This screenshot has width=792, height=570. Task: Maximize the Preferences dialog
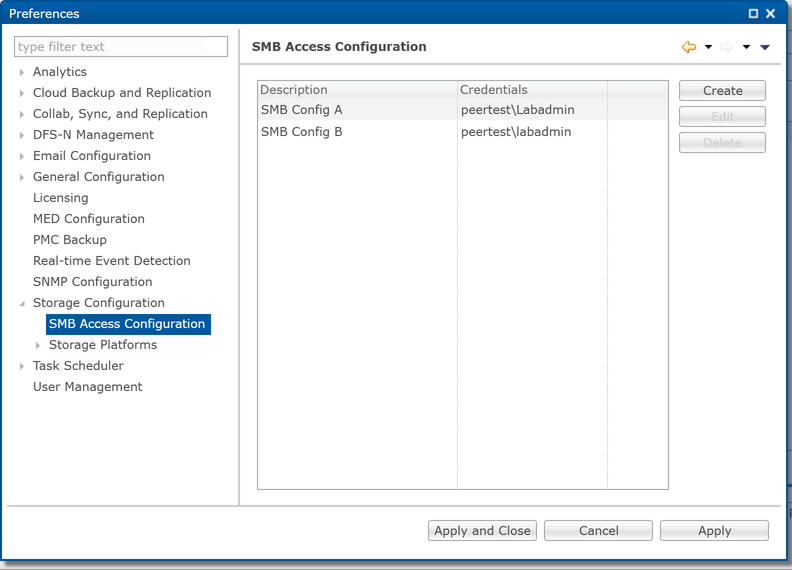point(753,14)
